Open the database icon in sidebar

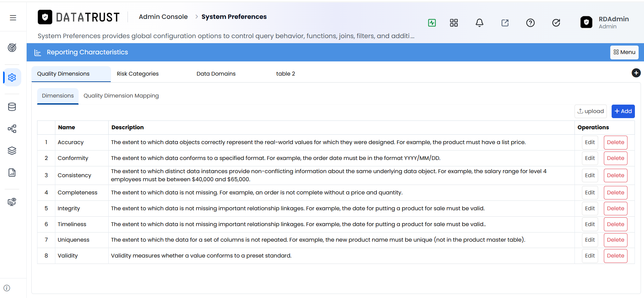[x=12, y=107]
